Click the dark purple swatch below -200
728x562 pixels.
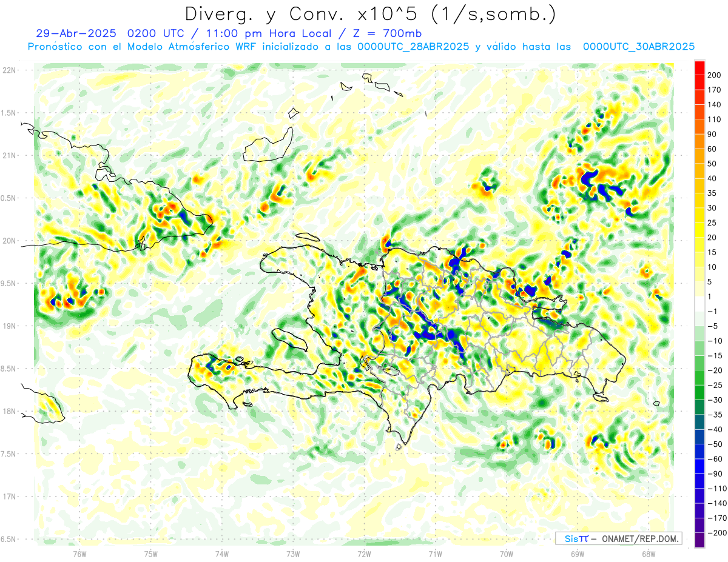click(x=699, y=540)
